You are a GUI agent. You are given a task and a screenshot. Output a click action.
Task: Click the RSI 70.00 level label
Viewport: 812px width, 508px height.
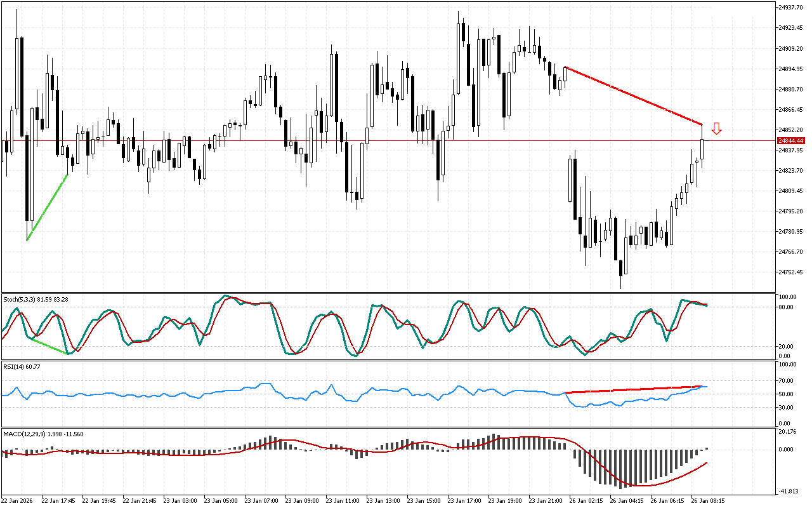tap(787, 381)
